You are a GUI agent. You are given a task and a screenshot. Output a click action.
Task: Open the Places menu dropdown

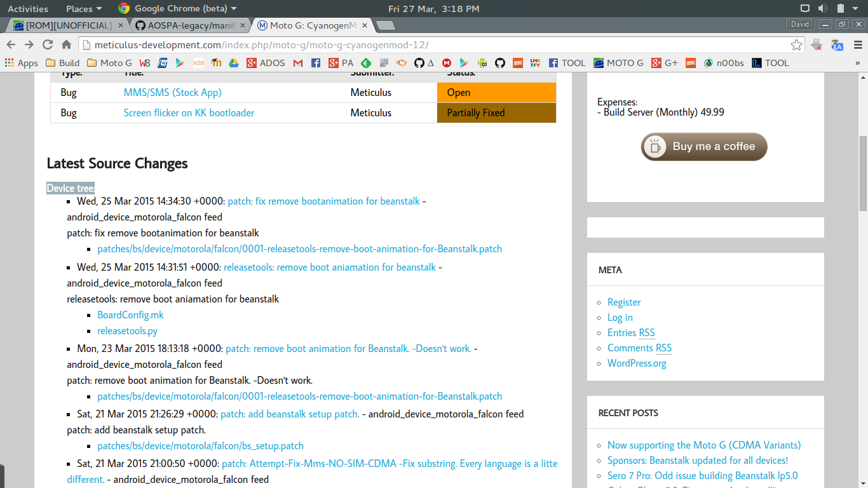[x=83, y=8]
